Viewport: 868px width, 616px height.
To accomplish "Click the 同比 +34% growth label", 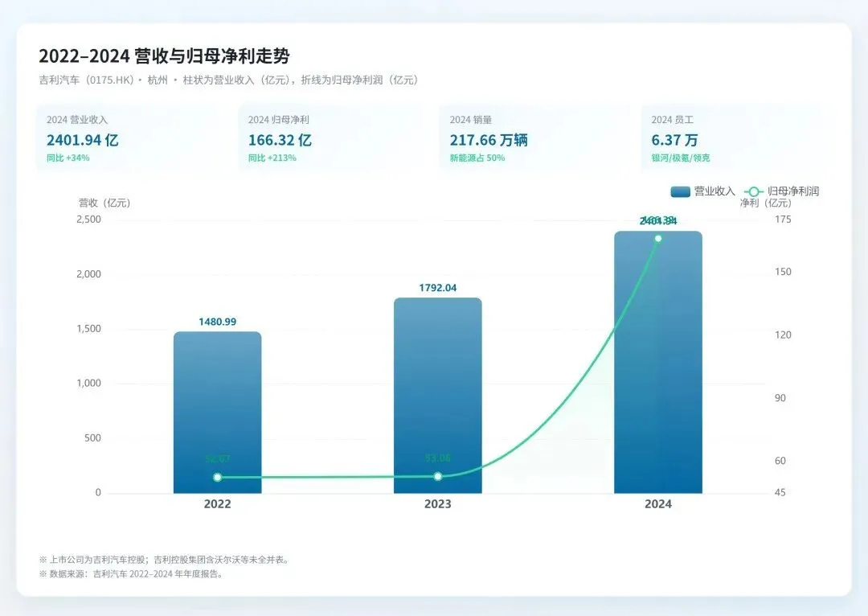I will [x=68, y=158].
